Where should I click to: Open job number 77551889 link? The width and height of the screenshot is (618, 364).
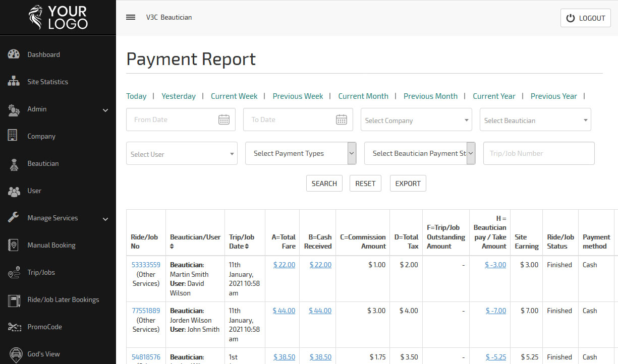tap(146, 311)
